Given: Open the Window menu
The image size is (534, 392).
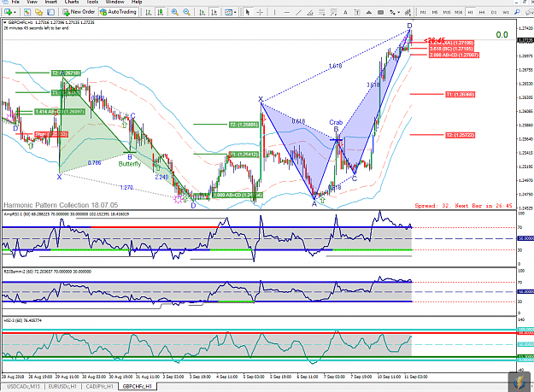Looking at the screenshot, I should tap(114, 2).
